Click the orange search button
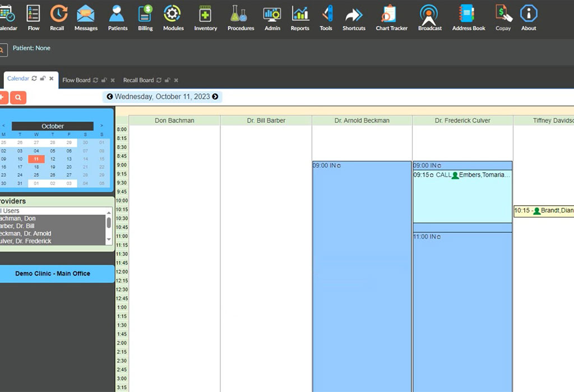This screenshot has height=392, width=574. point(18,98)
